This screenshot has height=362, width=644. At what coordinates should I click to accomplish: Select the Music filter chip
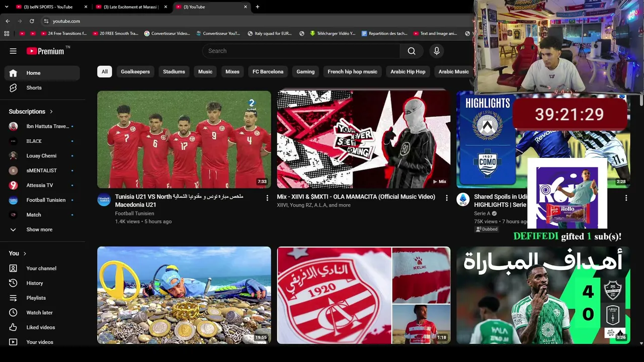pyautogui.click(x=205, y=71)
